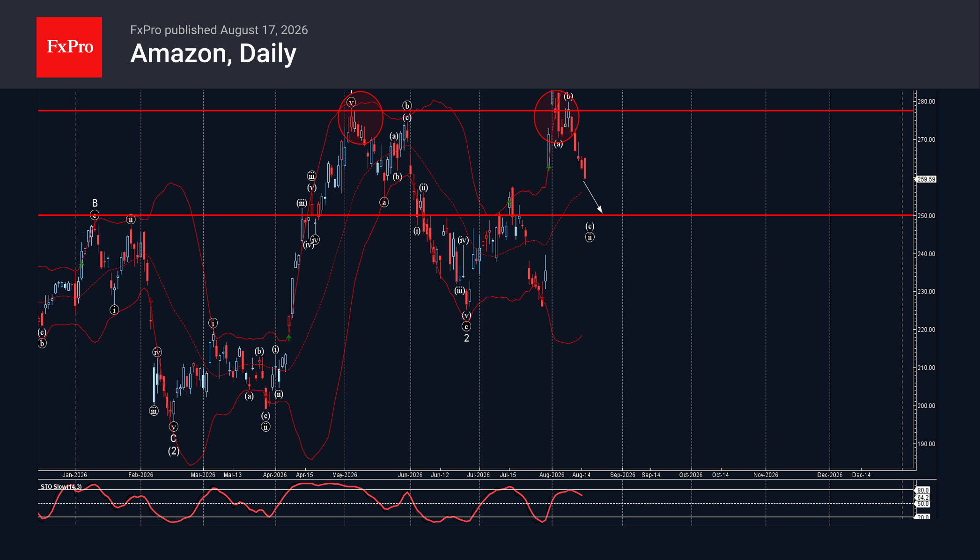The image size is (980, 560).
Task: Click the wave '2' label at late-June low
Action: coord(466,338)
